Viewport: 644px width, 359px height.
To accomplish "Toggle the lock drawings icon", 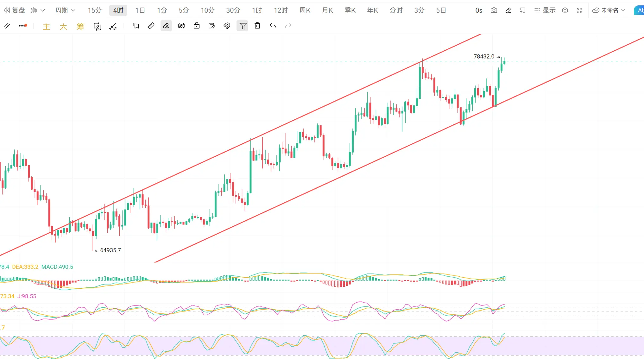I will (x=197, y=26).
